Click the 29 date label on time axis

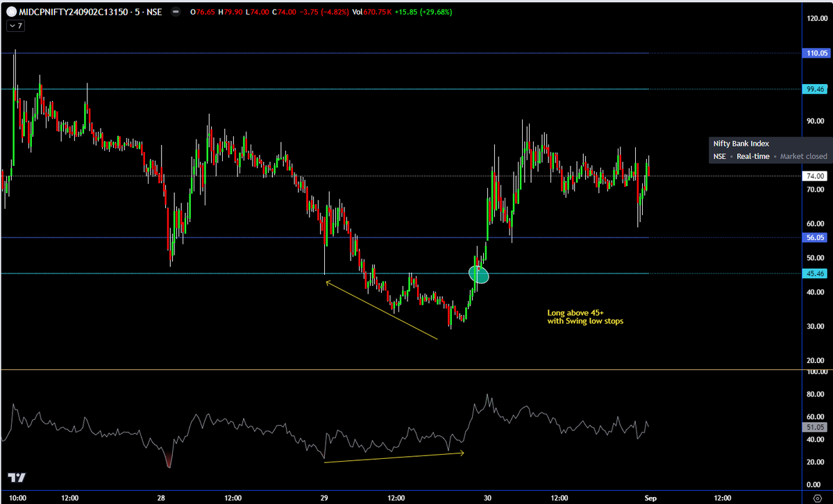pos(324,497)
